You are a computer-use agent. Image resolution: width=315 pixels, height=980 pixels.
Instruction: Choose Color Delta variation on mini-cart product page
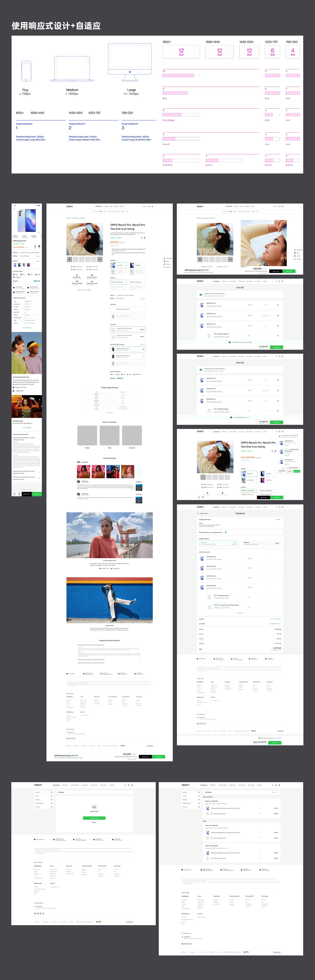pos(268,480)
